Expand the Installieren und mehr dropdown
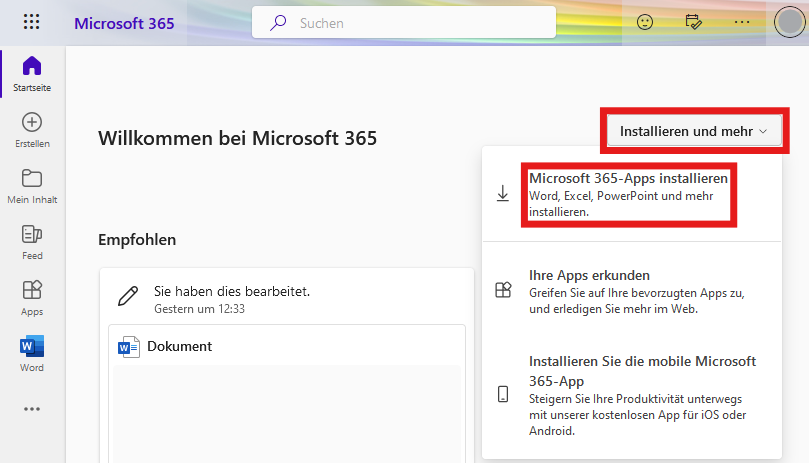Viewport: 809px width, 463px height. (x=693, y=131)
